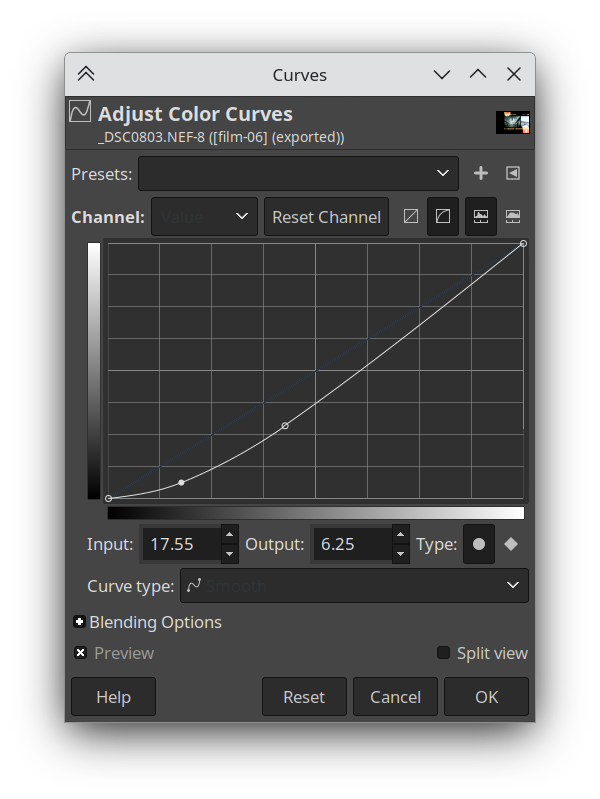Screen dimensions: 600x799
Task: Open the Channel dropdown
Action: coord(204,216)
